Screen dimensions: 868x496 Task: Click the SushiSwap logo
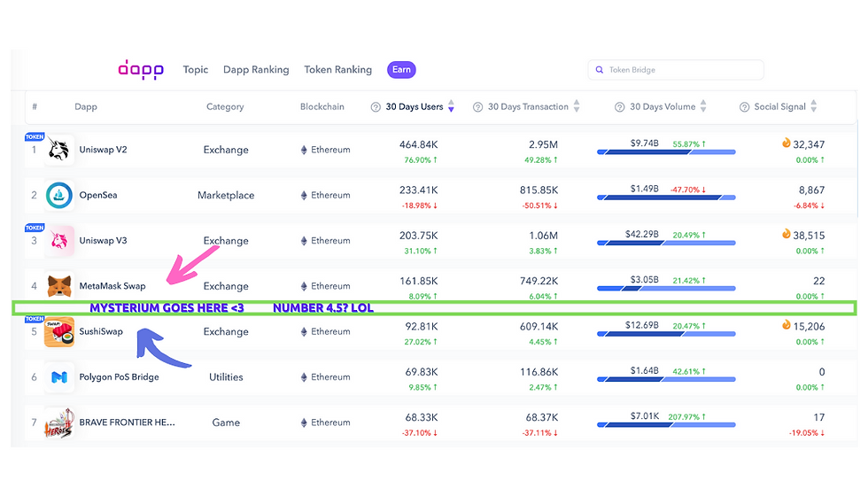(x=58, y=331)
